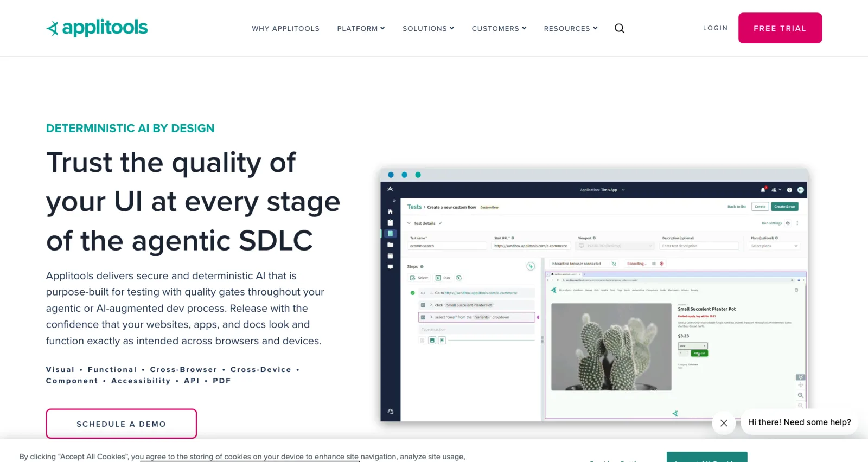Expand the PLATFORM navigation dropdown

click(361, 28)
